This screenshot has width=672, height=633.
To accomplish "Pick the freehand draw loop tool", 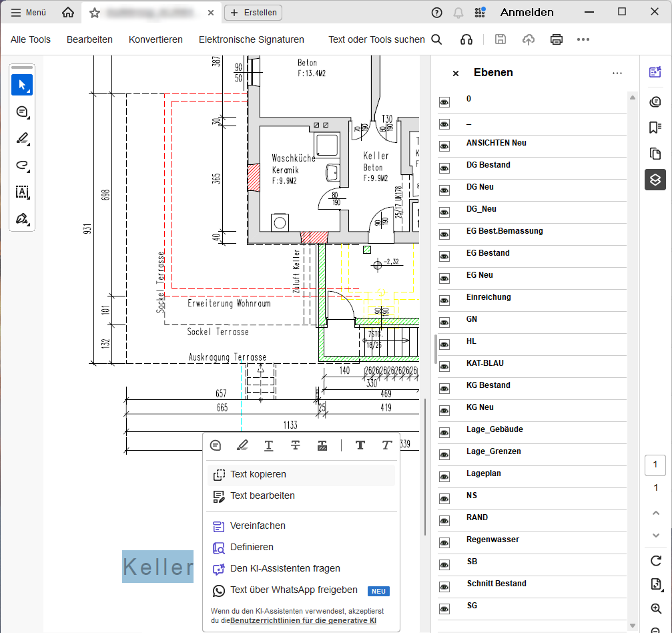I will tap(22, 166).
